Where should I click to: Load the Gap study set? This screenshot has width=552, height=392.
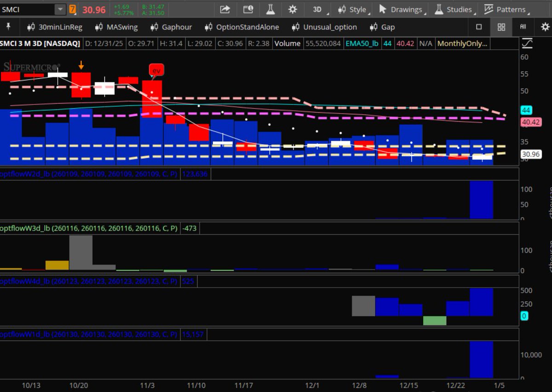[x=382, y=27]
